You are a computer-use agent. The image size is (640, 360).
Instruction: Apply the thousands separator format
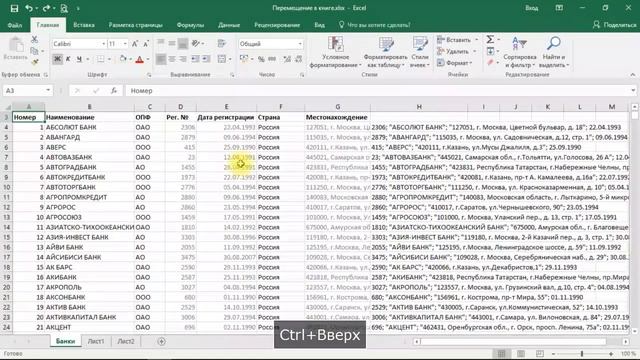272,60
